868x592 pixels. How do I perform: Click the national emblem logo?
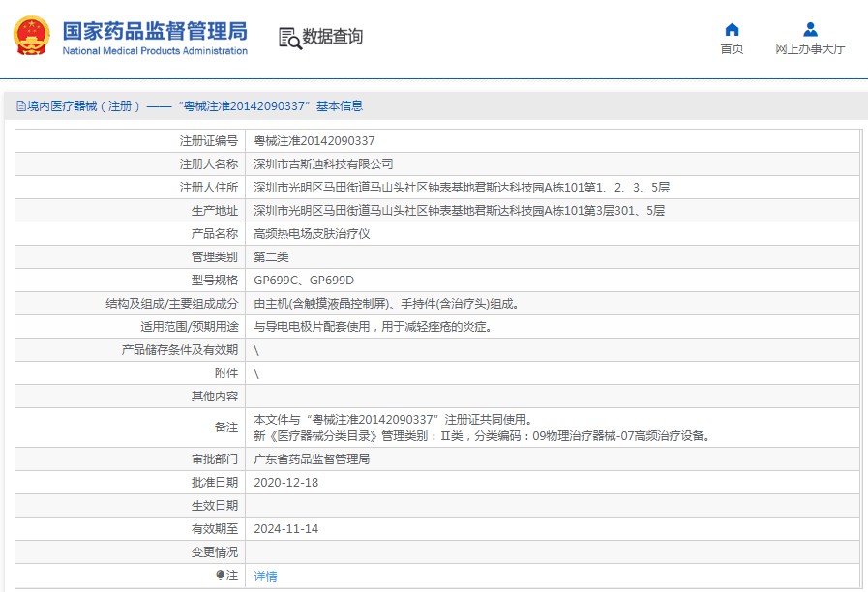pyautogui.click(x=32, y=36)
